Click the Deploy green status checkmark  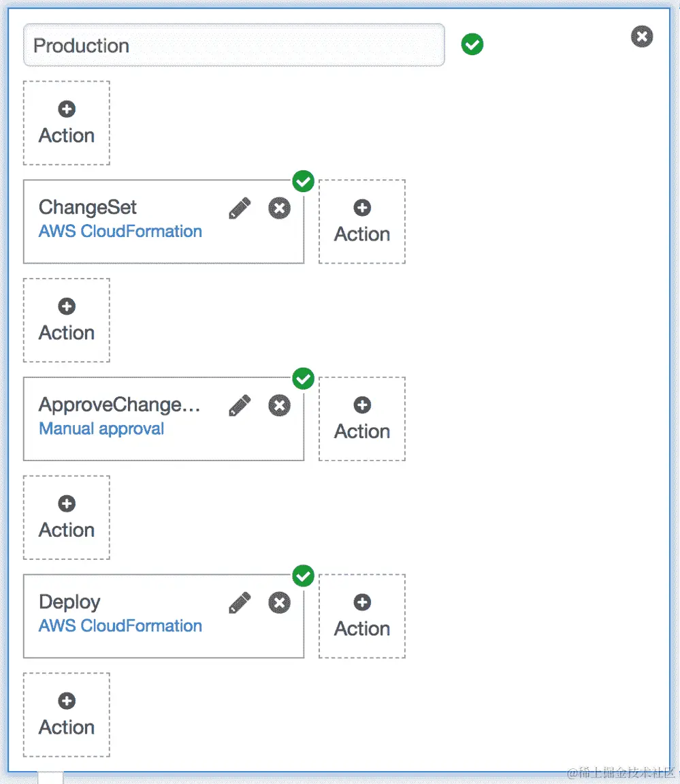coord(303,576)
